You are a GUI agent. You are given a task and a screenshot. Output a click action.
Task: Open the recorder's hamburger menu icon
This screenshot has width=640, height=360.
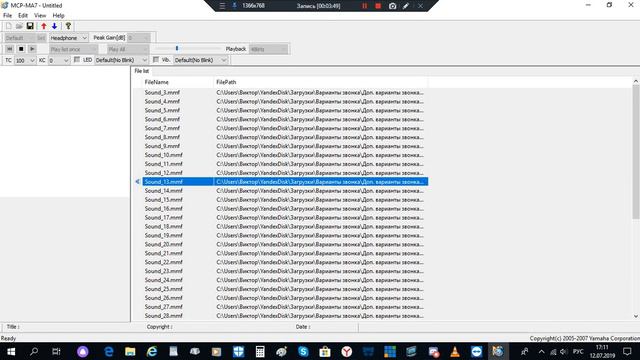[x=222, y=6]
